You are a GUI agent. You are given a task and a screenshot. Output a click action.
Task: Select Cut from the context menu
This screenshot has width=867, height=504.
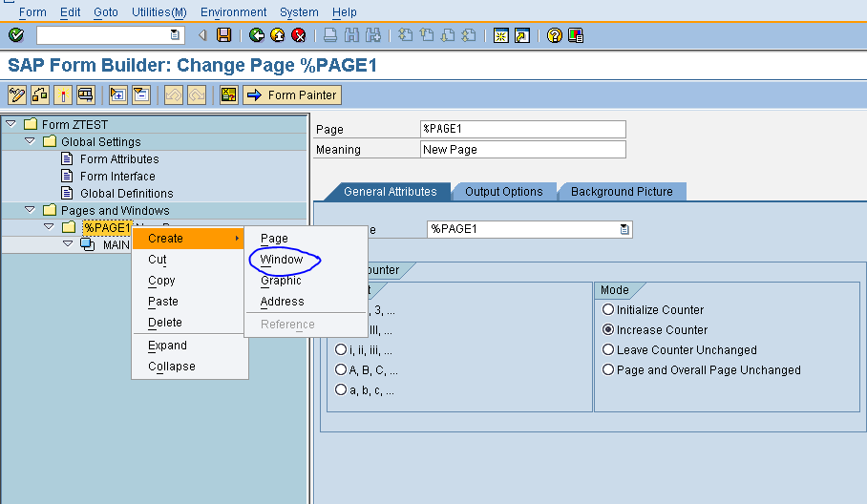point(157,260)
